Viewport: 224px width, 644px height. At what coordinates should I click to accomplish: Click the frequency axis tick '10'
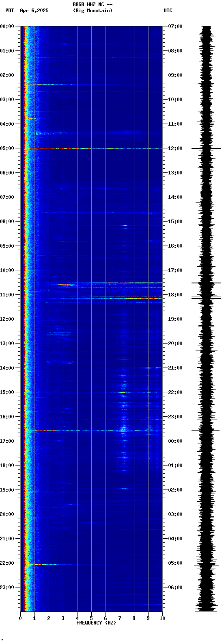coord(162,618)
